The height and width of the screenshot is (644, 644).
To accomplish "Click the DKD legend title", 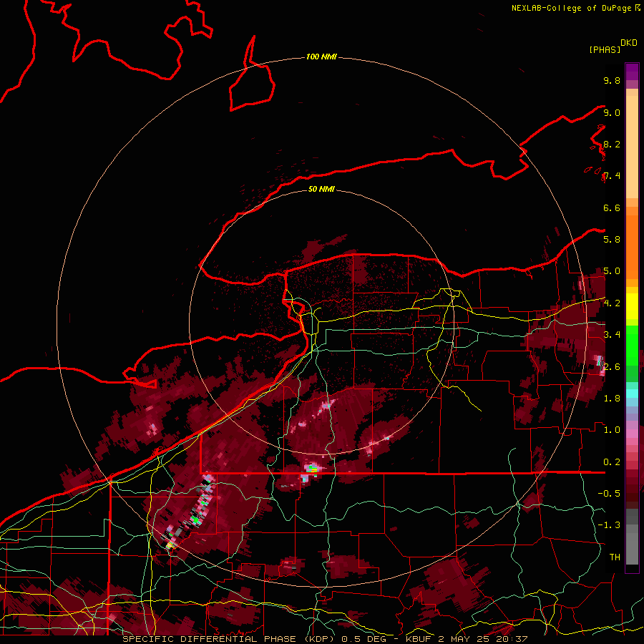I will click(629, 43).
